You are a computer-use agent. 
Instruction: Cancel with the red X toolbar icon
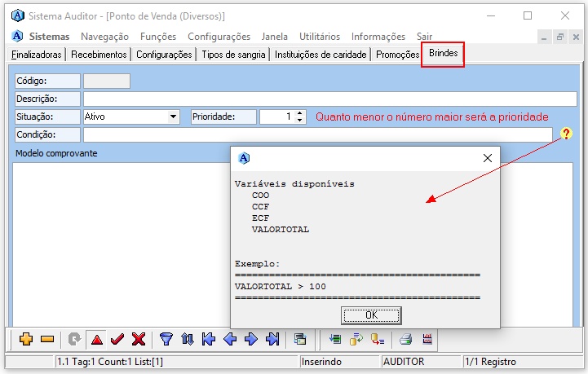139,339
